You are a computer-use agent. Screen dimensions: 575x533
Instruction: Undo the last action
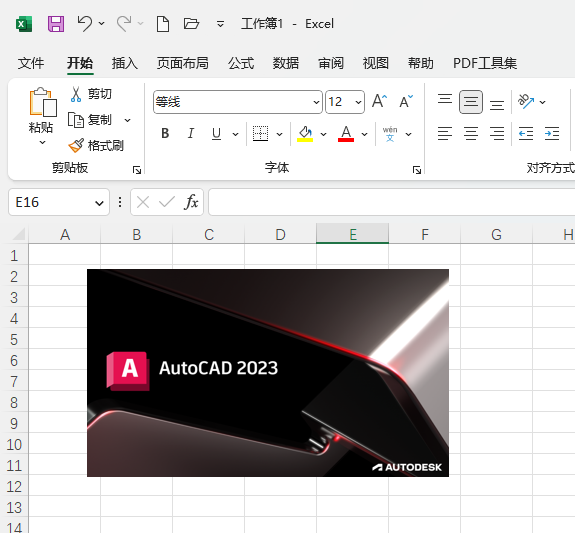(85, 24)
